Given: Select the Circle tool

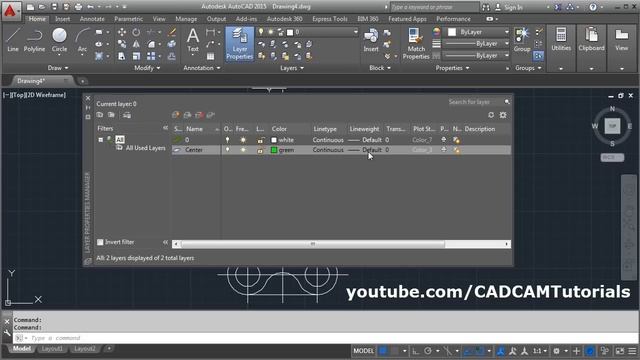Looking at the screenshot, I should pyautogui.click(x=59, y=40).
